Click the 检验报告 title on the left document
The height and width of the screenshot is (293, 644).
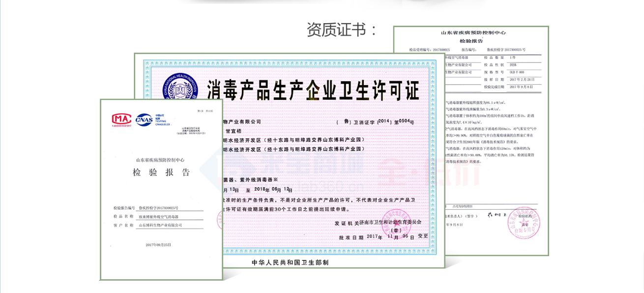coord(161,172)
